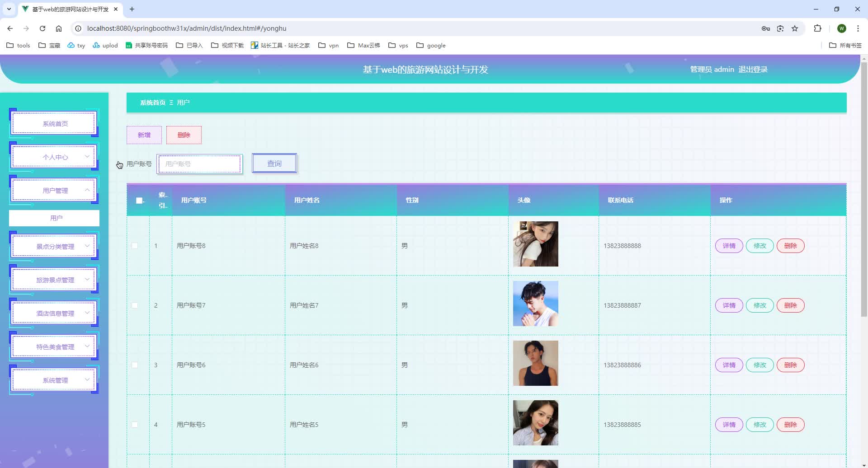
Task: Expand the 特色美食管理 menu
Action: click(54, 346)
